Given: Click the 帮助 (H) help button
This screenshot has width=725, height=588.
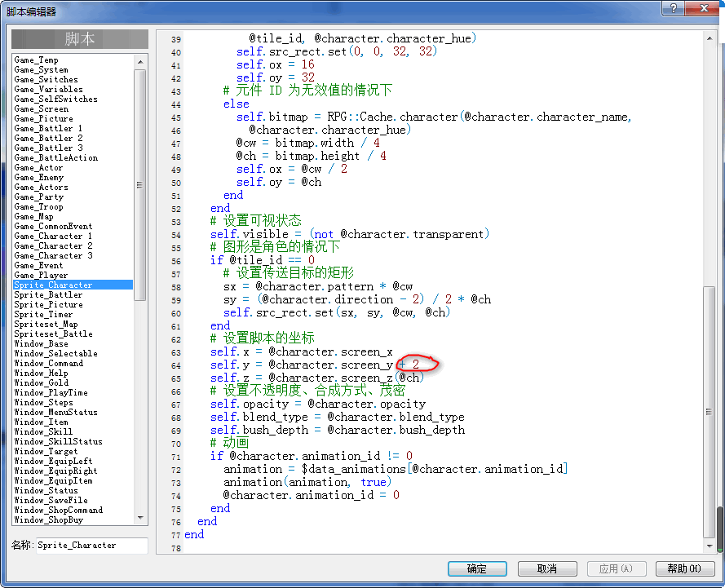Looking at the screenshot, I should tap(685, 568).
